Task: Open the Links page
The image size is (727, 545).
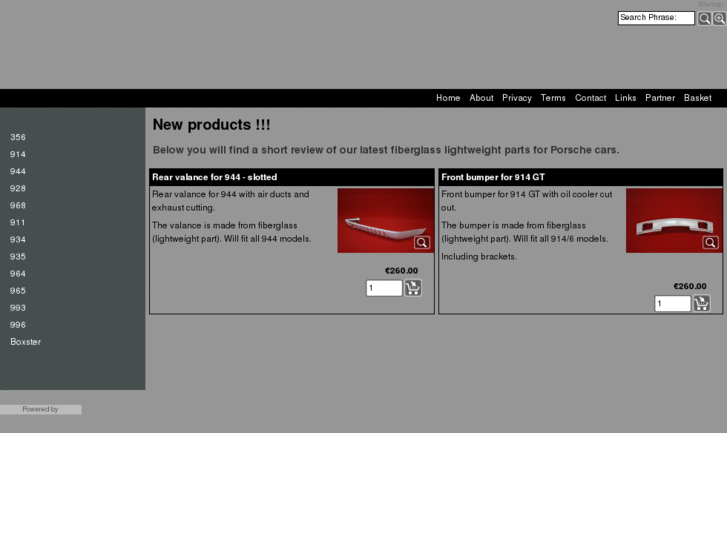Action: (x=625, y=98)
